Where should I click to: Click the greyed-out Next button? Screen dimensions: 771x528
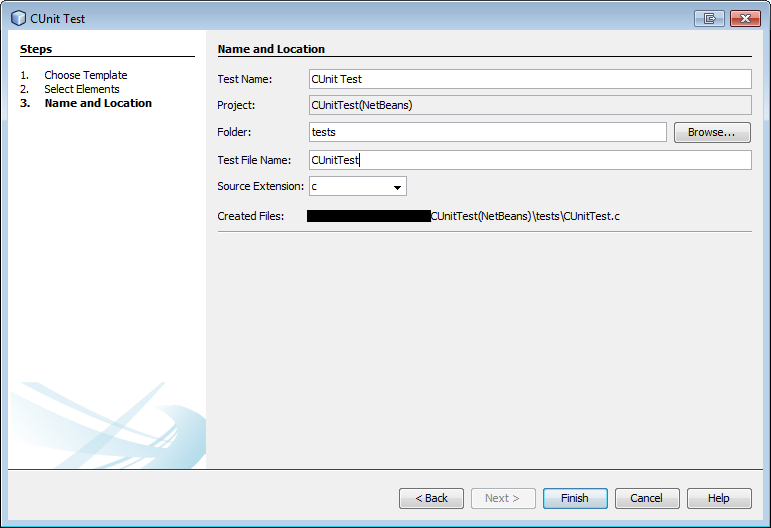click(x=503, y=498)
